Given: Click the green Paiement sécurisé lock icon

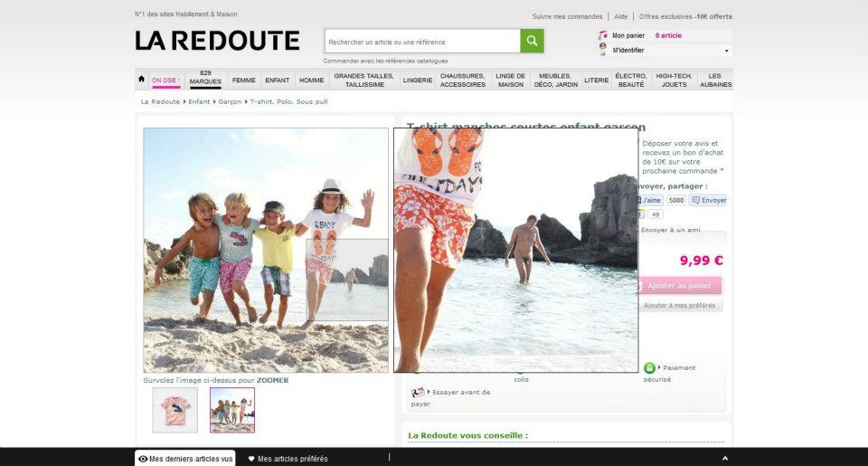Looking at the screenshot, I should coord(649,367).
